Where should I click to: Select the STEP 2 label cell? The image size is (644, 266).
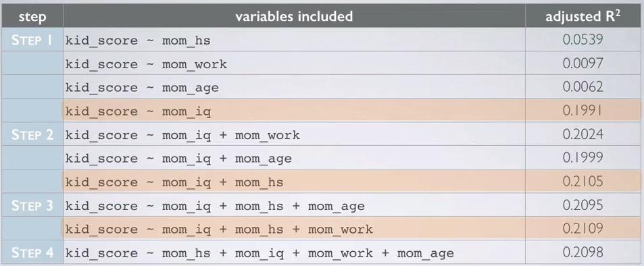32,134
